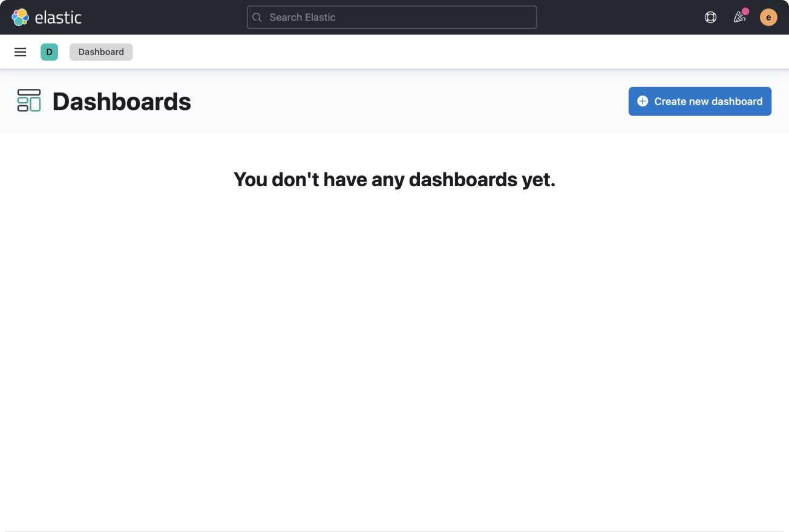Open the navigation menu using the hamburger icon

(x=20, y=52)
